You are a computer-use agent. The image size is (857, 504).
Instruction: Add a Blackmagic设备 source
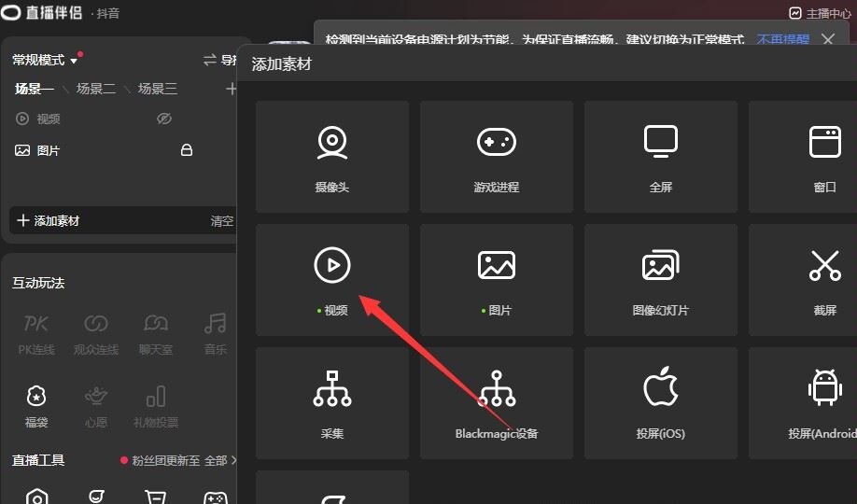click(497, 403)
